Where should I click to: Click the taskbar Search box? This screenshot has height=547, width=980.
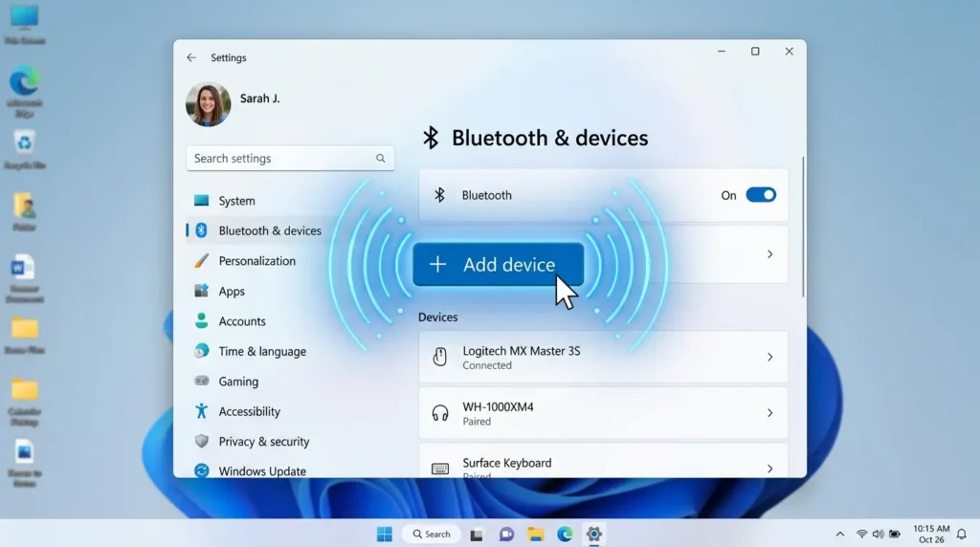[x=432, y=534]
